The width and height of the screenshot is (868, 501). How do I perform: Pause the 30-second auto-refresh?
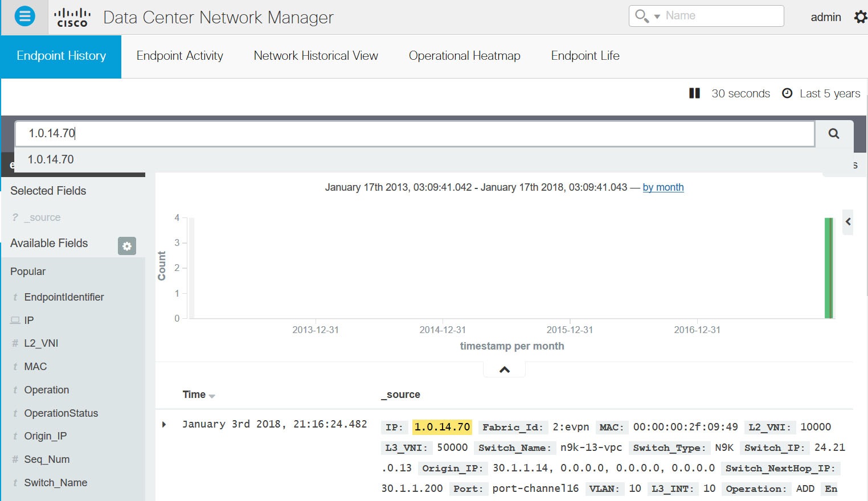tap(695, 93)
